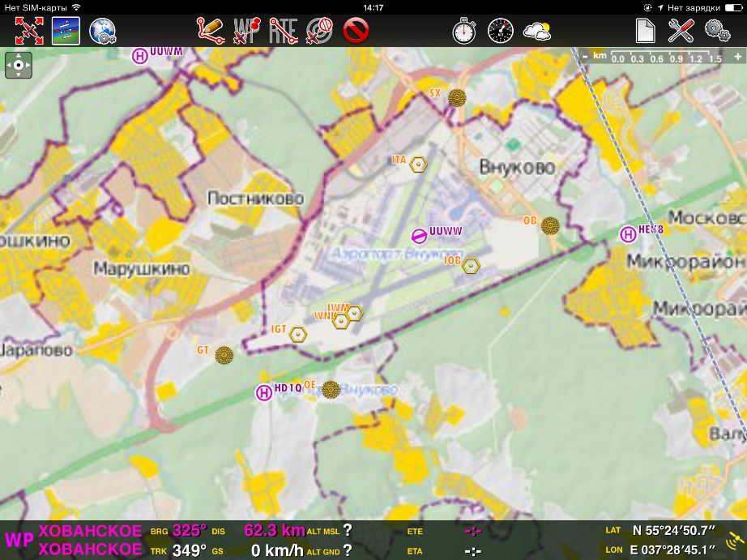
Task: Tap the radar target icon
Action: pos(319,31)
